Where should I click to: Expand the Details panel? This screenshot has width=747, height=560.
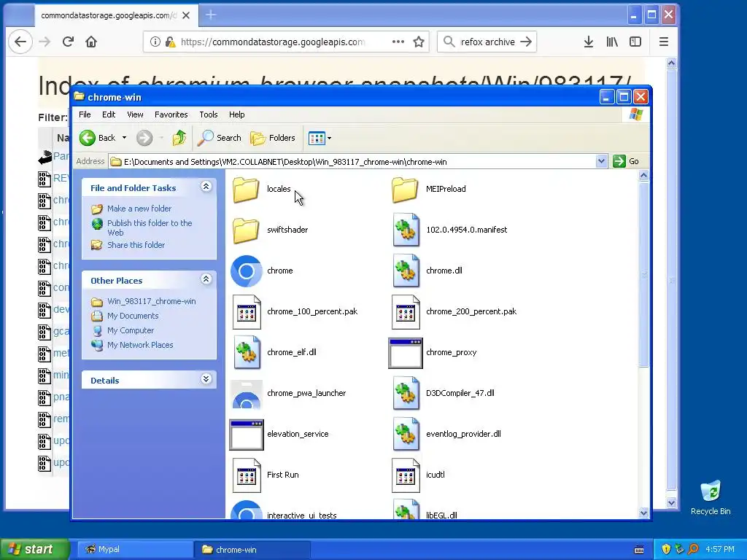[206, 379]
